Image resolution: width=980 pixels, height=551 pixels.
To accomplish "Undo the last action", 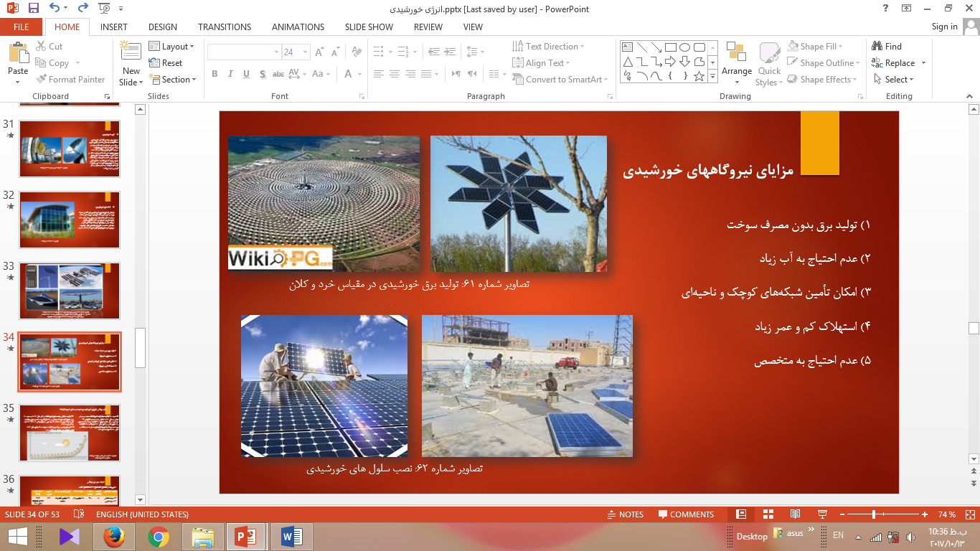I will 55,9.
